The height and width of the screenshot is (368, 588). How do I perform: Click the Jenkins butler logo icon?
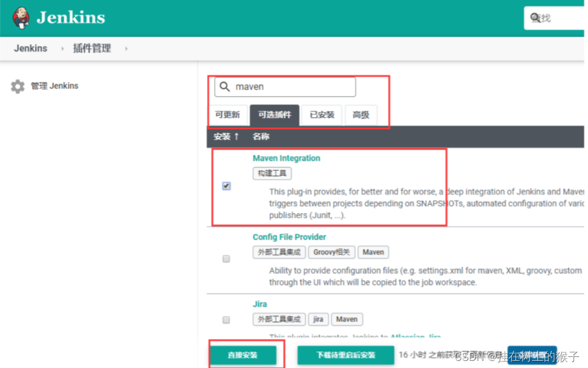[x=21, y=18]
